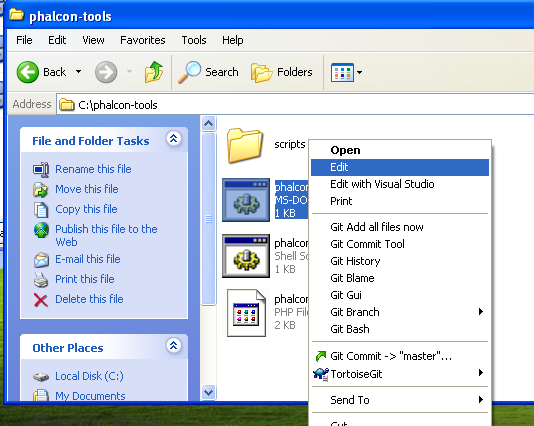Click the C:\phalcon-tools address field
Screen dimensions: 534x426
(296, 105)
